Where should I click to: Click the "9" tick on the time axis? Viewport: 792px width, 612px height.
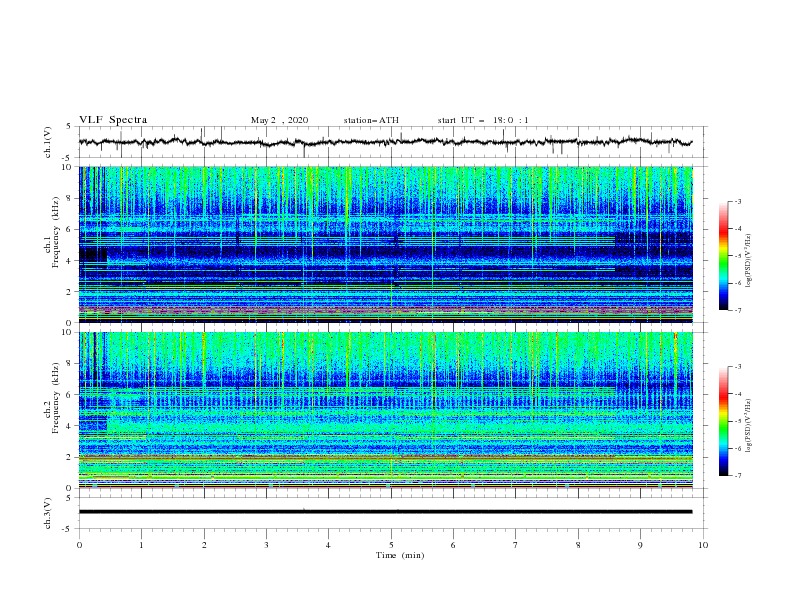click(640, 545)
